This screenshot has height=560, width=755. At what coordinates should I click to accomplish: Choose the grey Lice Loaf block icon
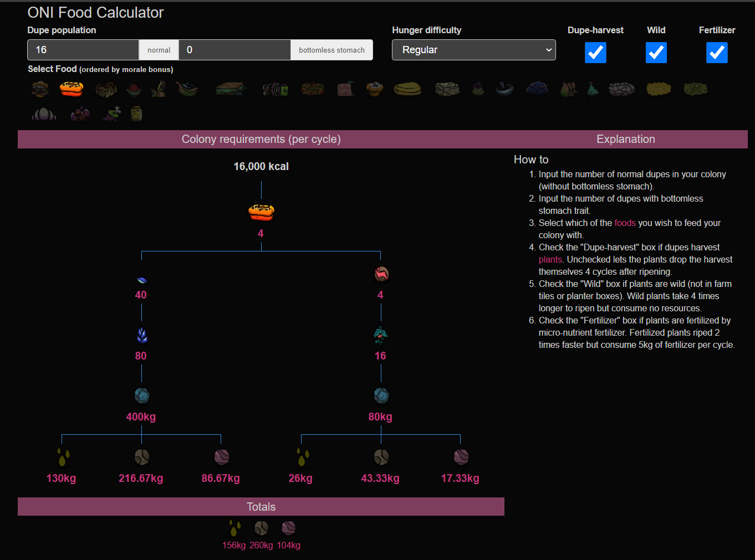[447, 89]
